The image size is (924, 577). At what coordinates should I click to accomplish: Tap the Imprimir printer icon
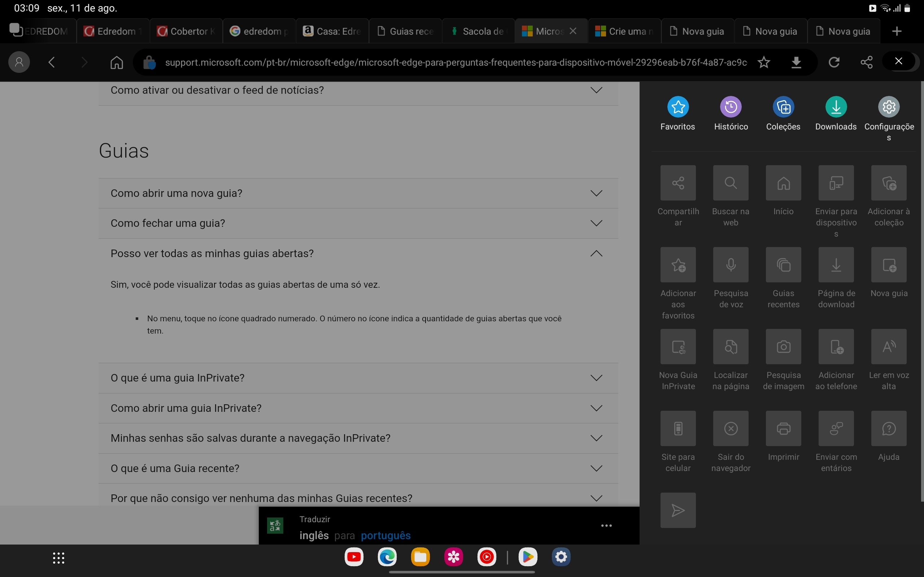783,428
